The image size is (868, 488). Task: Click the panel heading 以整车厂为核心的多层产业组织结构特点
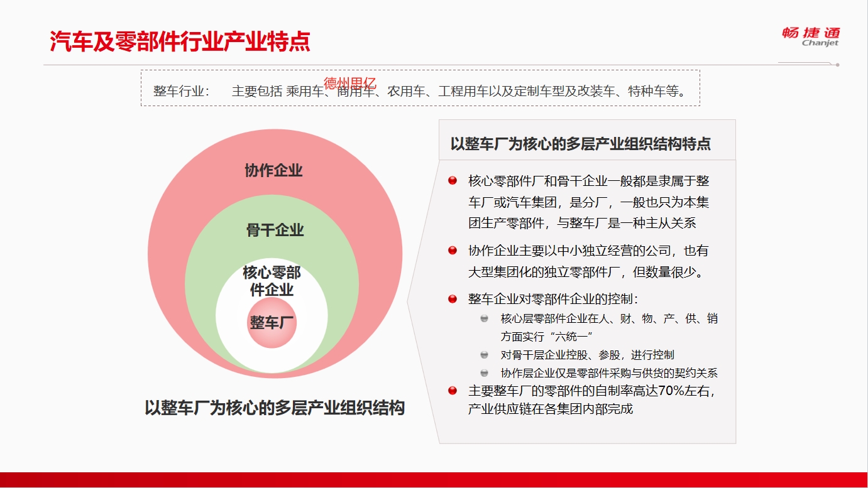(x=581, y=143)
